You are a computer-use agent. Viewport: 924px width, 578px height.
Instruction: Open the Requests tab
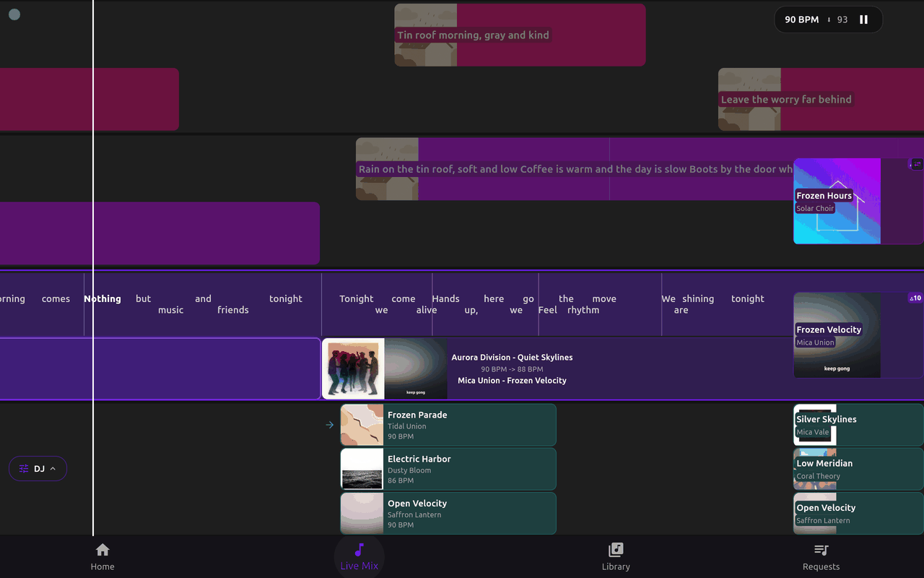(821, 556)
